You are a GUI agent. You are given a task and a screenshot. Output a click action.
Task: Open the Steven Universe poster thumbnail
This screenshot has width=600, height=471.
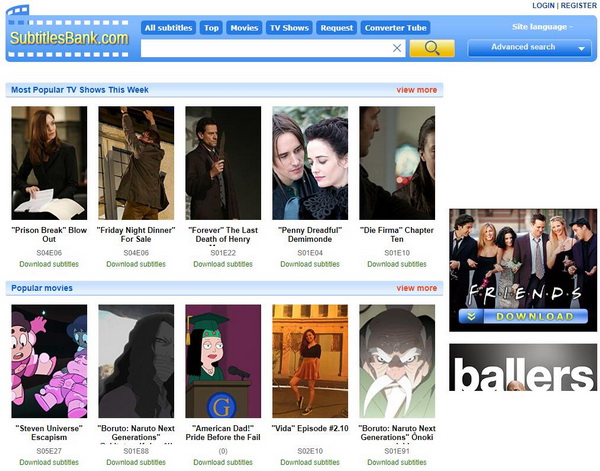49,361
